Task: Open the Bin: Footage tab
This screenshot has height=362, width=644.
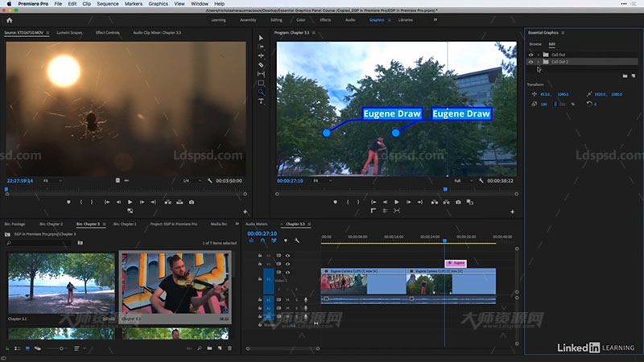Action: pos(14,224)
